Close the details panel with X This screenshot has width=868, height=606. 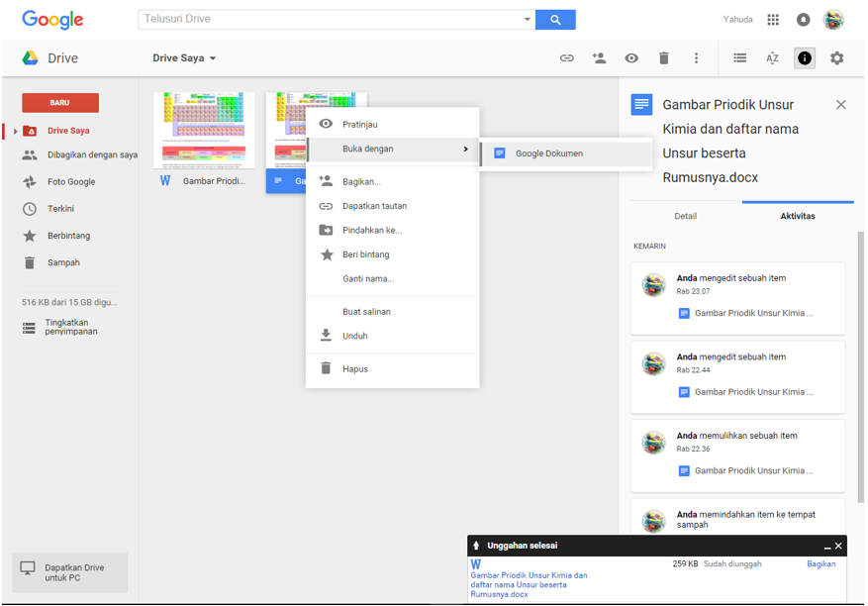point(841,104)
